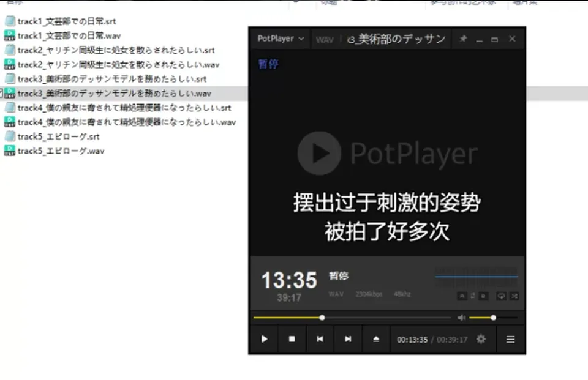Start playback with the PotPlayer play button
The width and height of the screenshot is (588, 380).
[264, 339]
